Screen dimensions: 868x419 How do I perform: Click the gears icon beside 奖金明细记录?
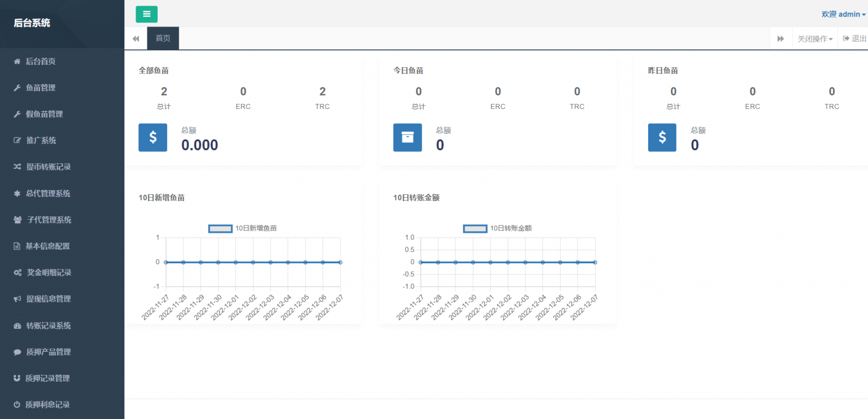(18, 273)
